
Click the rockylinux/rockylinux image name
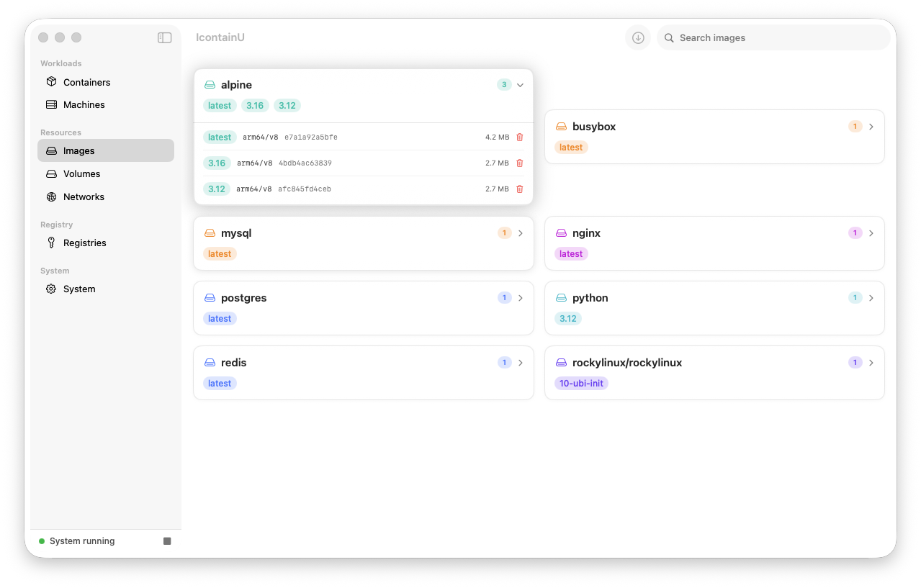(627, 363)
